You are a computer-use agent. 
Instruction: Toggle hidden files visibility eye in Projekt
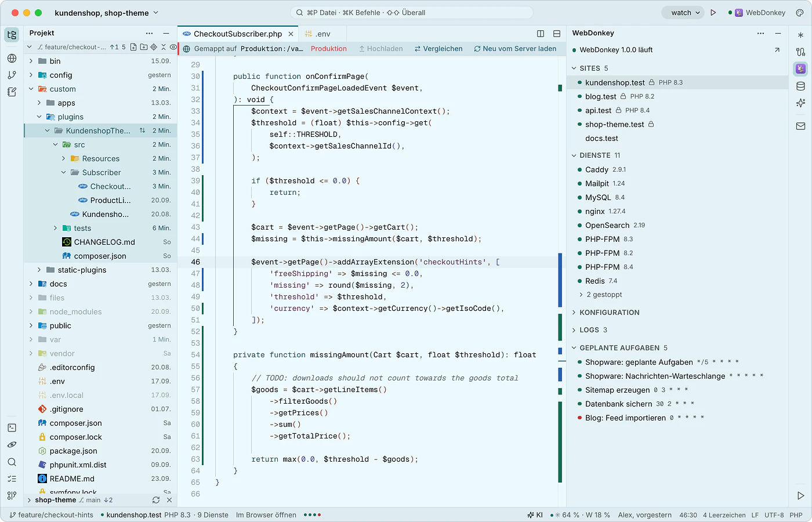(173, 47)
